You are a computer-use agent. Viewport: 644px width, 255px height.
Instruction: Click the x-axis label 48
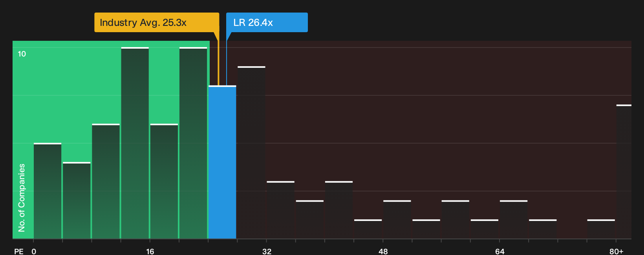point(383,251)
